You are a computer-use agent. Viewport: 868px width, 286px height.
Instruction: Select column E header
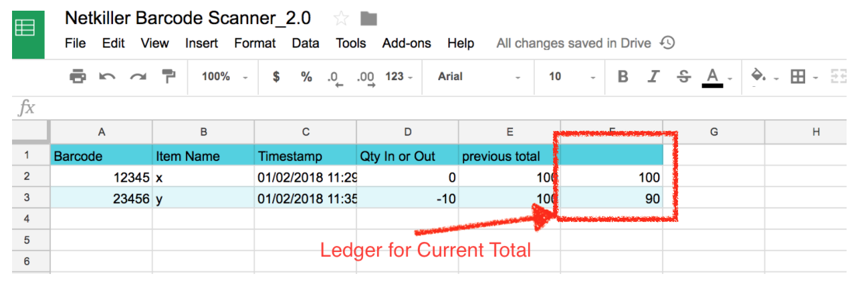coord(510,132)
